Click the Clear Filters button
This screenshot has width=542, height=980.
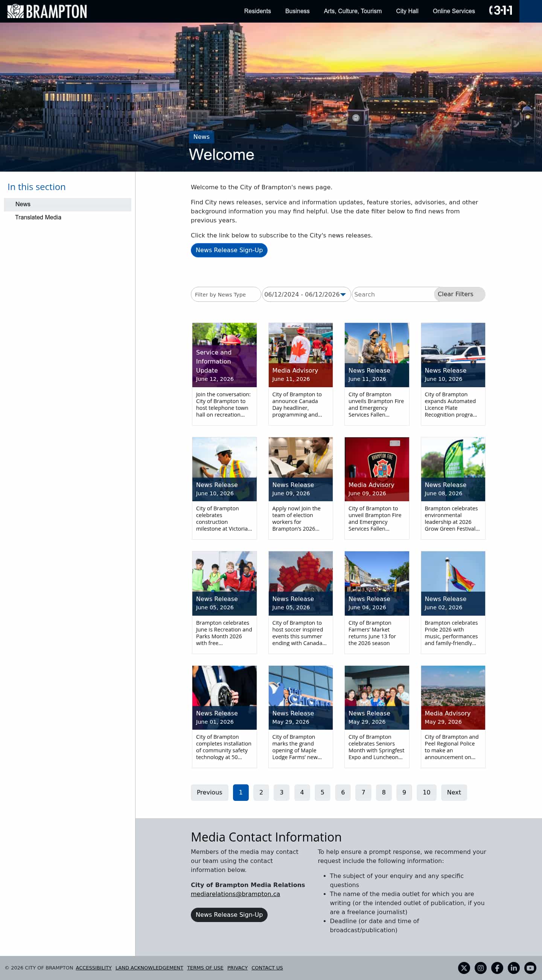point(459,294)
